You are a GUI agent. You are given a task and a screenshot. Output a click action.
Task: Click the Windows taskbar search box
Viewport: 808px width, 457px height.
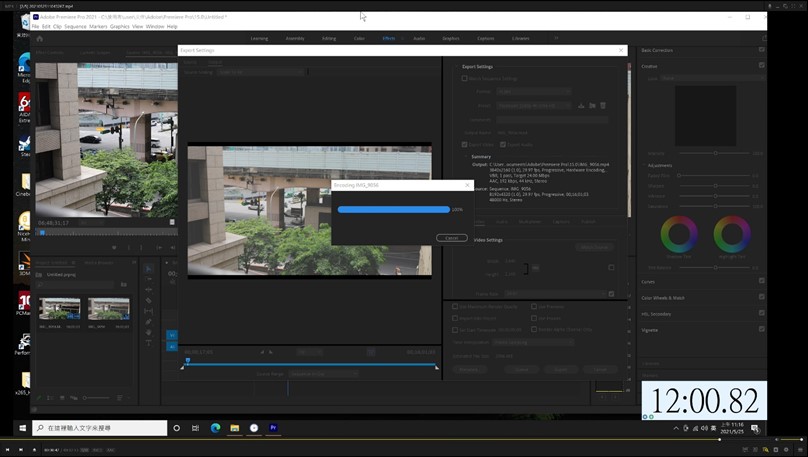[x=100, y=428]
